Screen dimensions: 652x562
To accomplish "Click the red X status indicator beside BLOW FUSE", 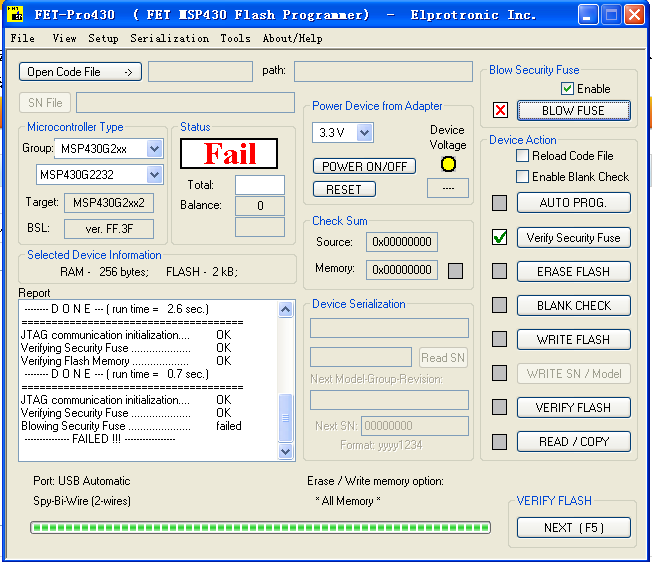I will click(x=500, y=110).
